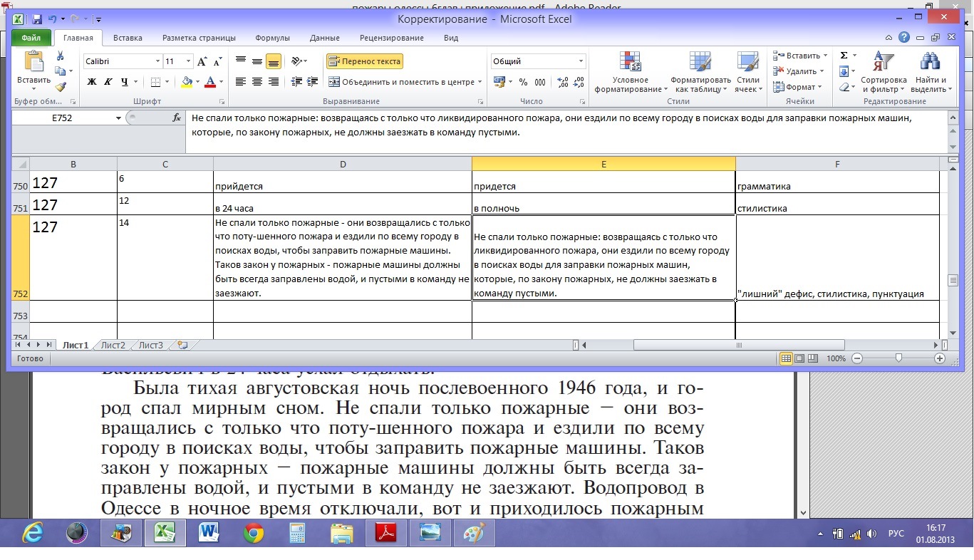This screenshot has width=974, height=560.
Task: Click Merge and Center (Объединить и поместить в центре)
Action: [404, 82]
